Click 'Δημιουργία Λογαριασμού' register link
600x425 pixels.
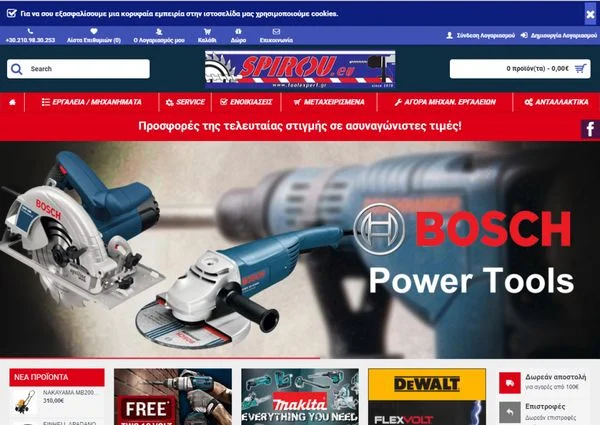click(564, 36)
